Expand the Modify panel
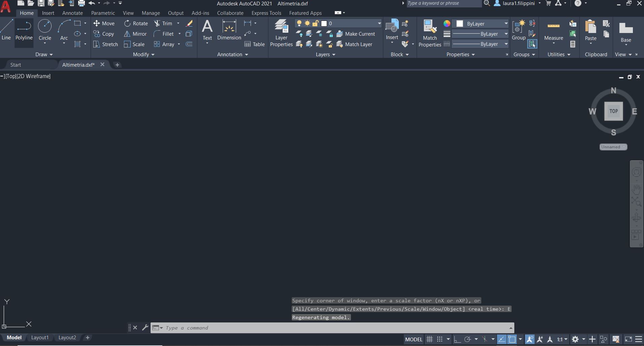 tap(143, 54)
